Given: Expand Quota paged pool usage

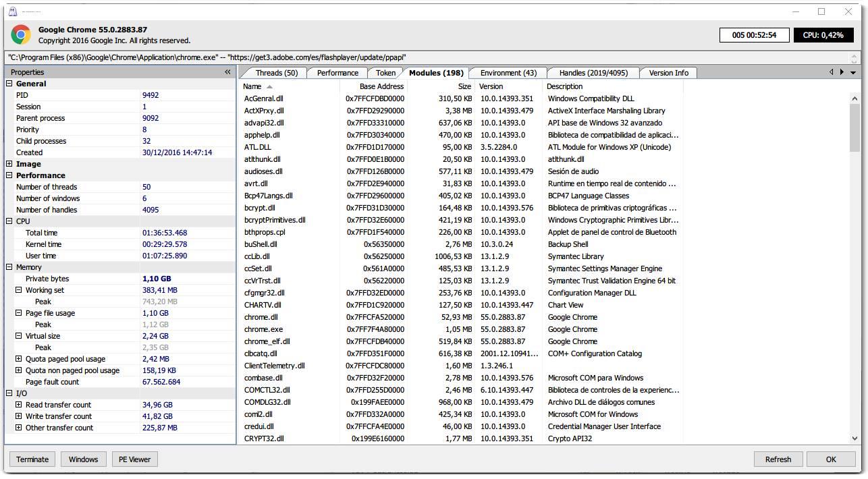Looking at the screenshot, I should [19, 359].
